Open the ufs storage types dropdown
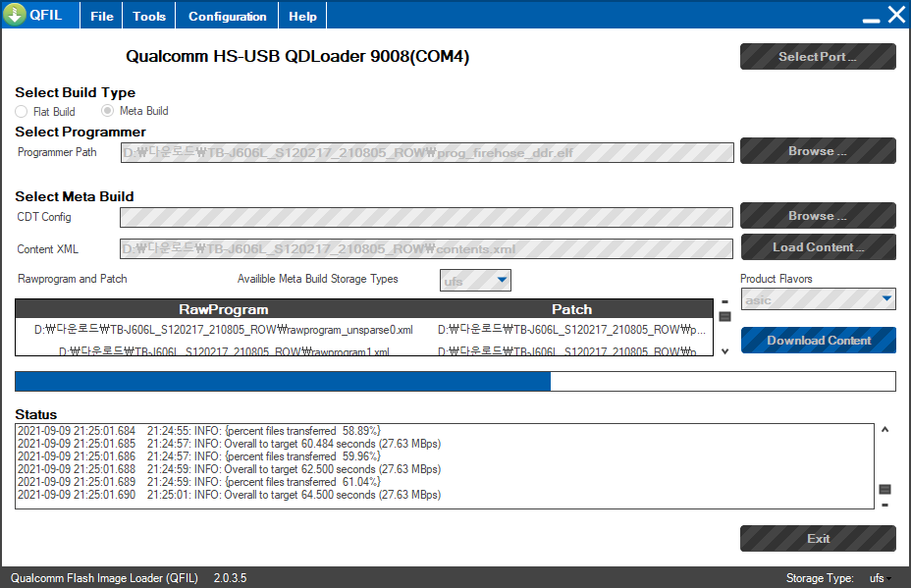 [x=475, y=281]
